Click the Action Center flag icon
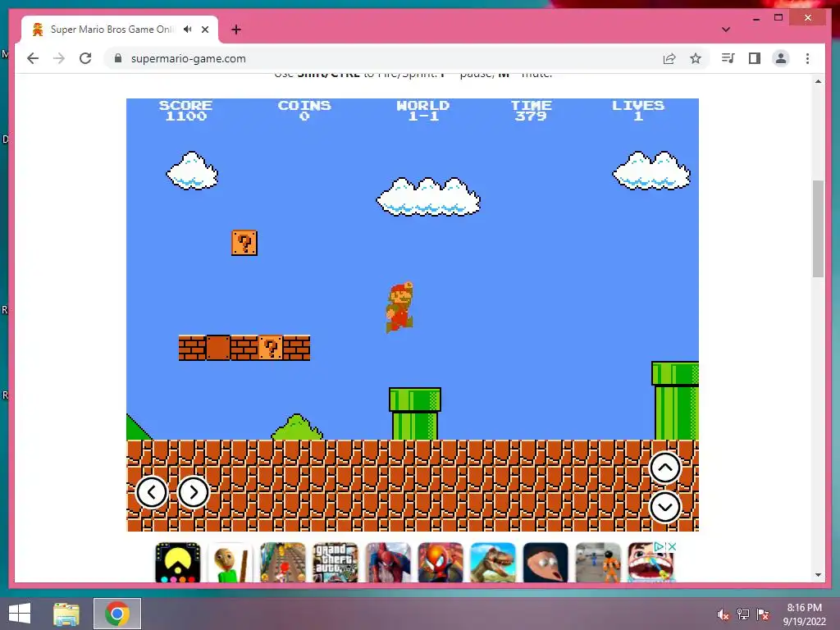 point(763,614)
